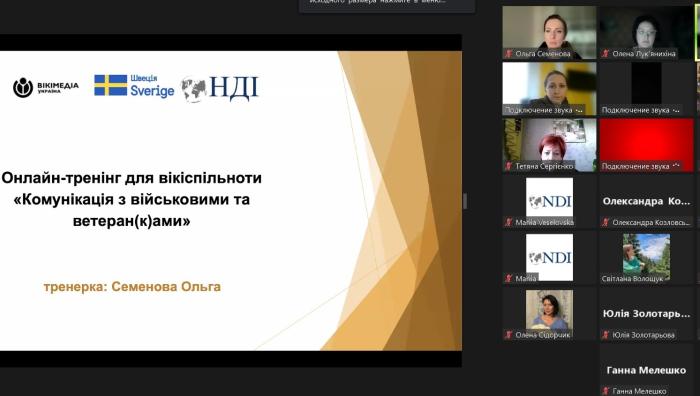
Task: Select Ганна Мелешко participant tile
Action: [646, 369]
